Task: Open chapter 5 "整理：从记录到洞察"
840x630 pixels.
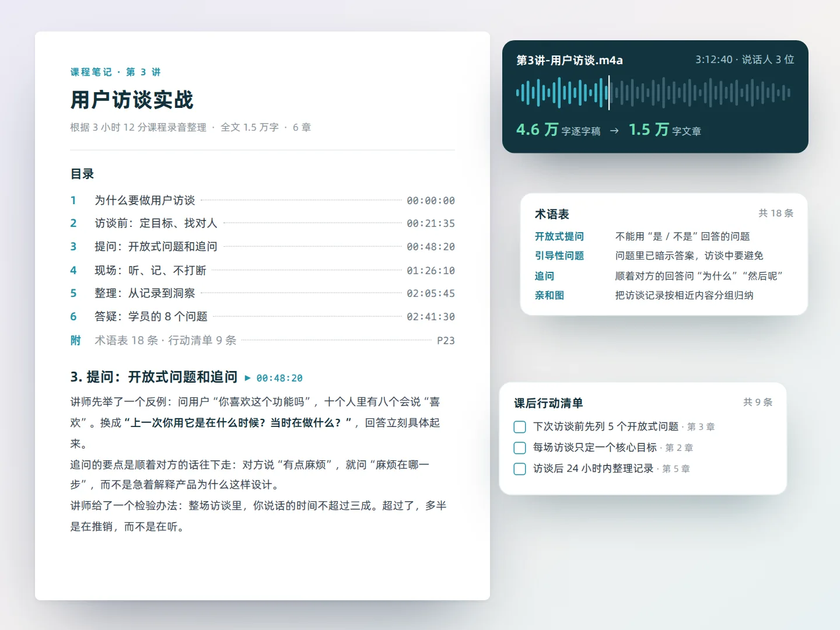Action: [x=262, y=293]
